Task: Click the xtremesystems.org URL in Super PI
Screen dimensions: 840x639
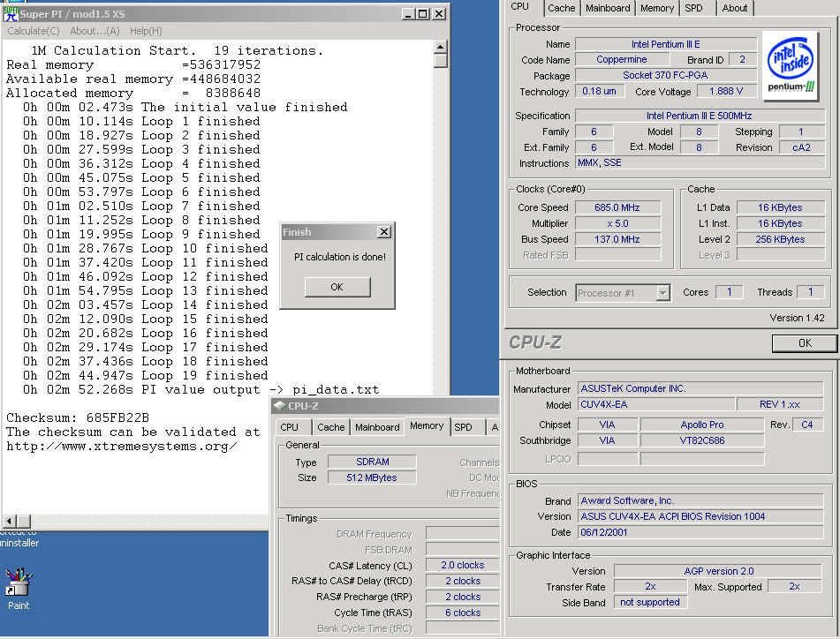Action: click(x=122, y=447)
